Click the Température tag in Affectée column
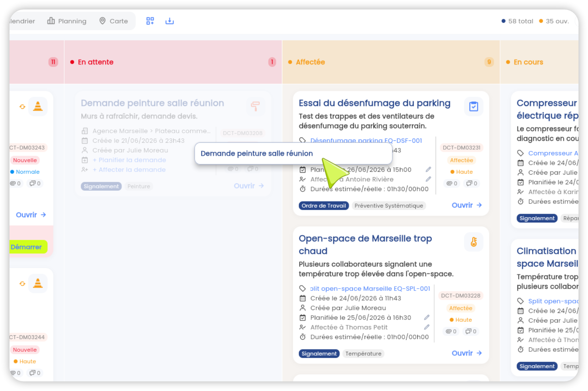This screenshot has height=391, width=588. pyautogui.click(x=363, y=354)
